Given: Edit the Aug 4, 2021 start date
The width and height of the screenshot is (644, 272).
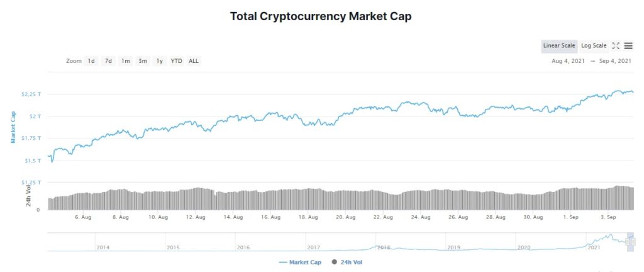Looking at the screenshot, I should 569,61.
